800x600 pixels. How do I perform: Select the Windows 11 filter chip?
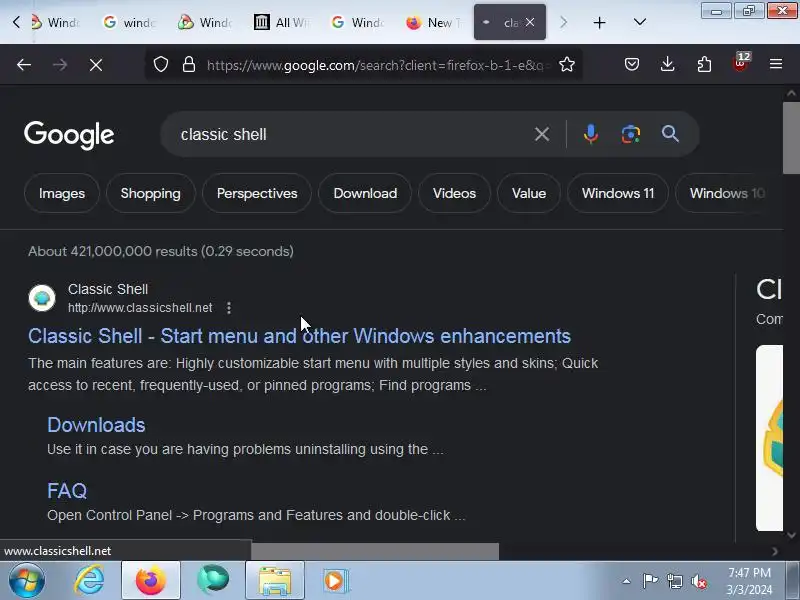click(x=618, y=193)
